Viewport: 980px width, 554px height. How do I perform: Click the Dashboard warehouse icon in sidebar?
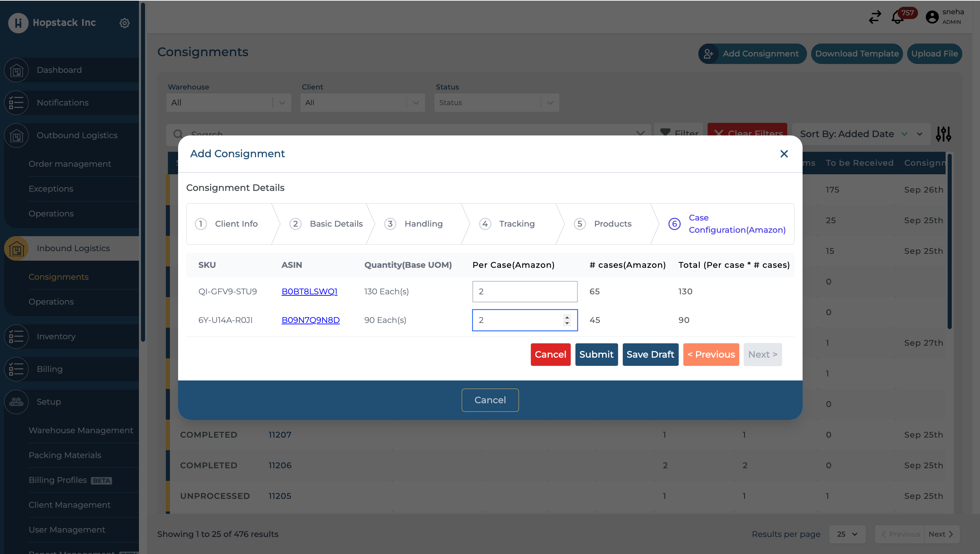click(x=16, y=70)
